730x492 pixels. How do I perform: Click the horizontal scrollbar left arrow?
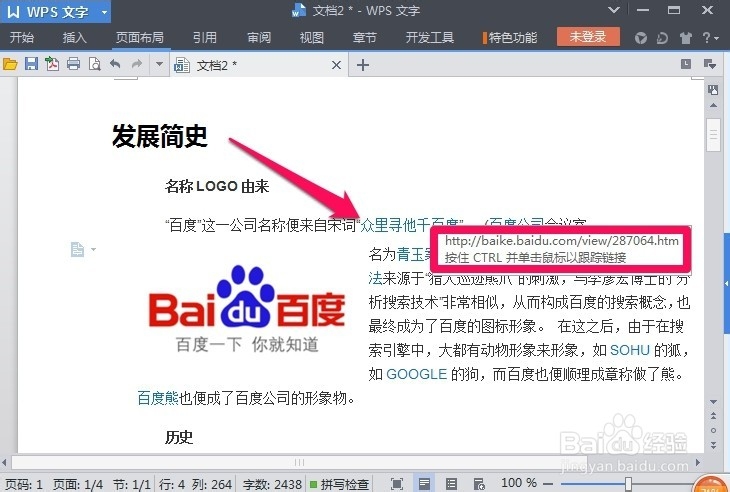[4, 462]
